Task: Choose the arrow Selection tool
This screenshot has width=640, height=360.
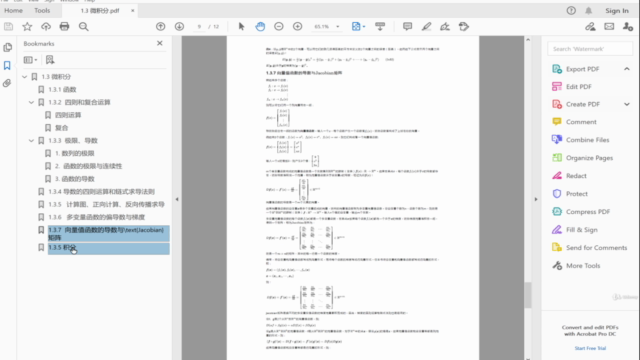Action: click(x=241, y=27)
